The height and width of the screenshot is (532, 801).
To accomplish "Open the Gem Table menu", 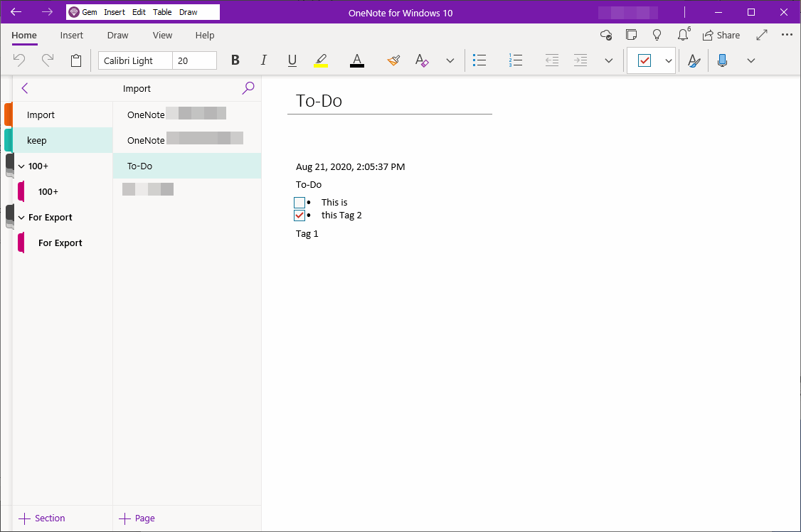I will pyautogui.click(x=162, y=12).
